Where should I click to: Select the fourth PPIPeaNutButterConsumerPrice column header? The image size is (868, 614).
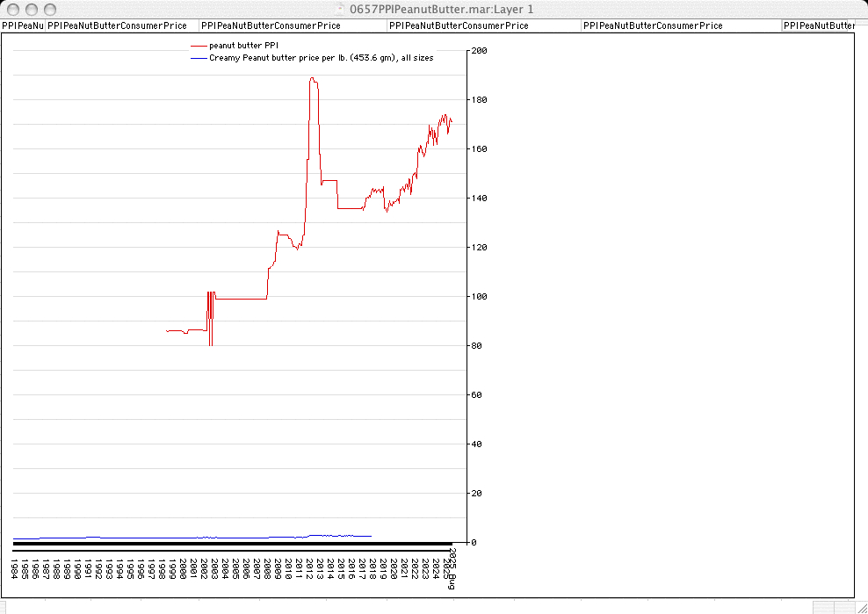(459, 26)
